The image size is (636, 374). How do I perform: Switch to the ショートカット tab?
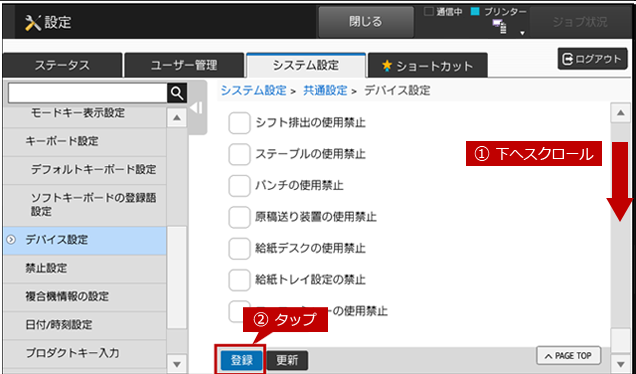pos(428,65)
